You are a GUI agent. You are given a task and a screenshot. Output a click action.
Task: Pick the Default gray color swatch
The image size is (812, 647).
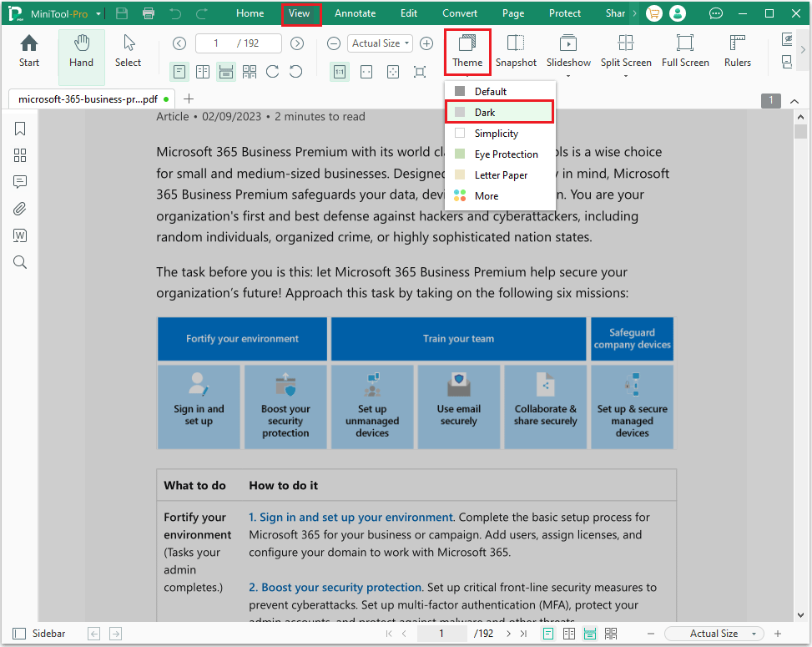pyautogui.click(x=459, y=91)
